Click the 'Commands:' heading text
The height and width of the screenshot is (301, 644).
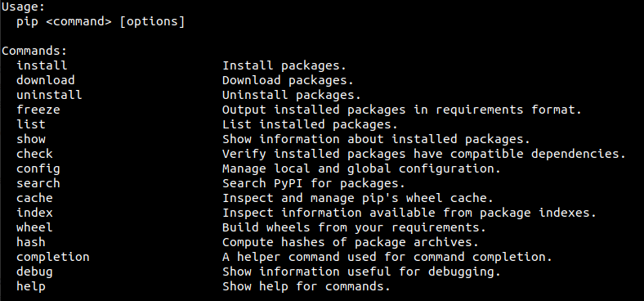coord(34,51)
